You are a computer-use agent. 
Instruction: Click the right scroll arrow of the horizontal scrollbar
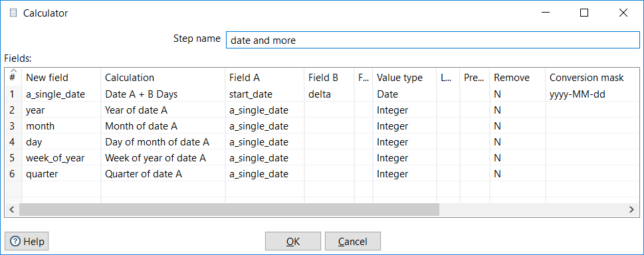pos(631,209)
